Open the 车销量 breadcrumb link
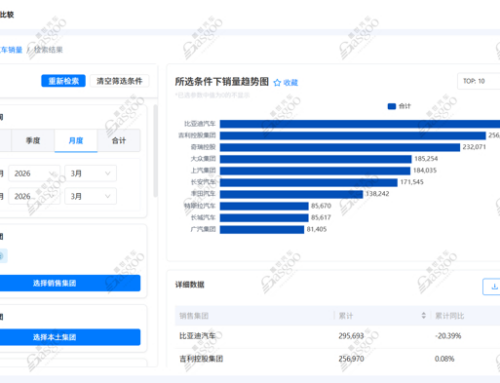The image size is (500, 383). 11,50
